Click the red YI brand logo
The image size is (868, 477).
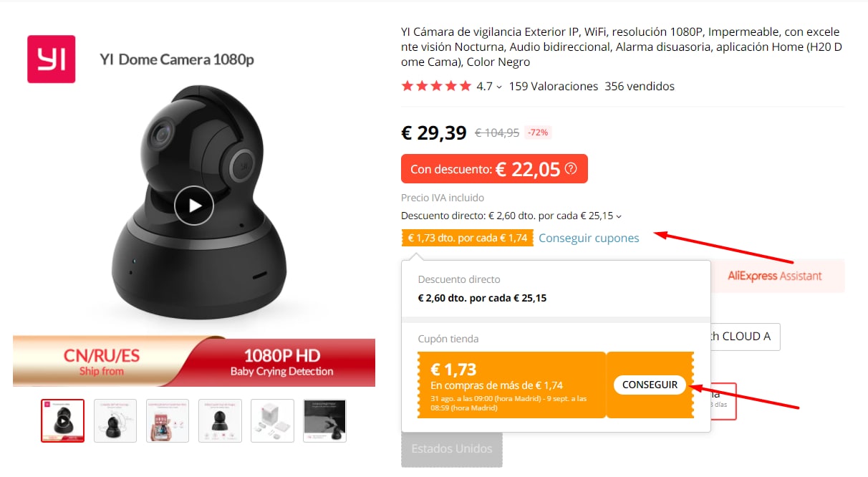[51, 59]
